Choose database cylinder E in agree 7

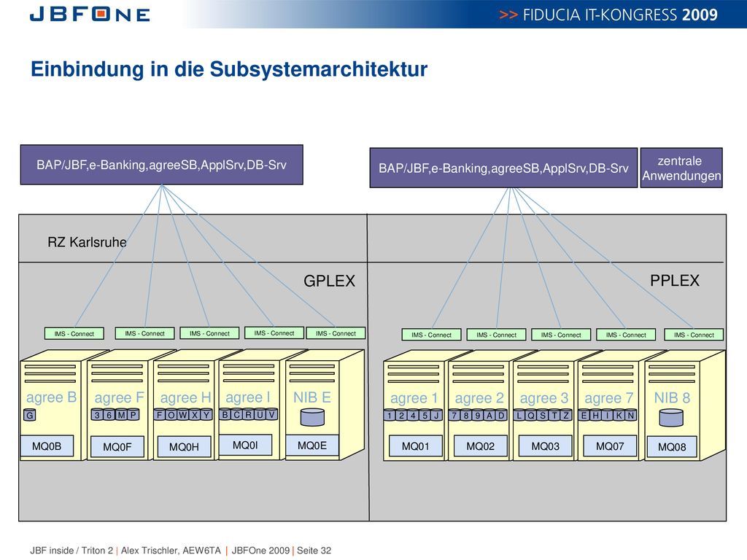coord(584,415)
